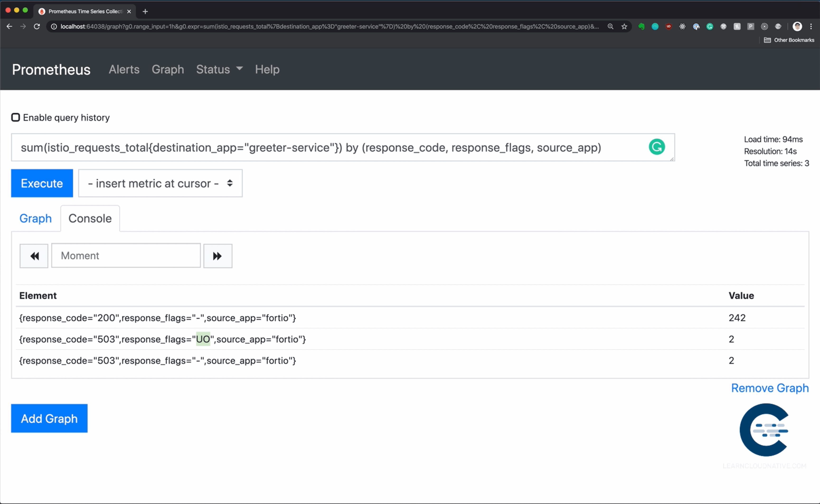Expand the Status dropdown menu

[219, 69]
